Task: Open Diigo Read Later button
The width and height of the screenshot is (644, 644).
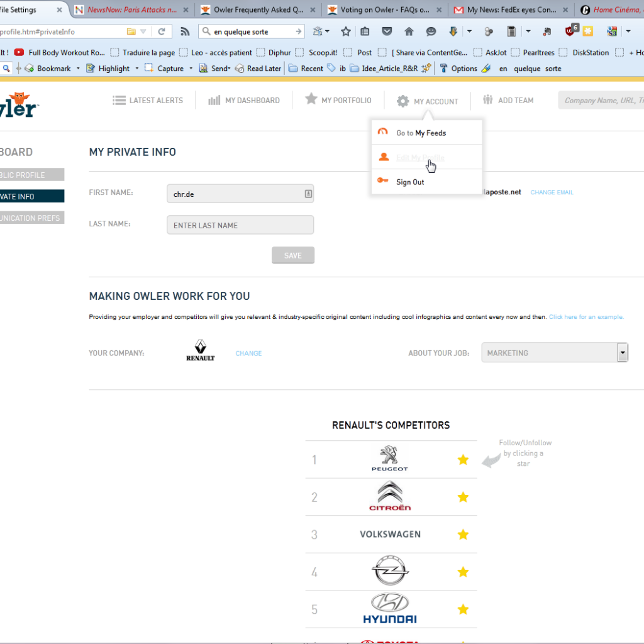Action: (258, 69)
